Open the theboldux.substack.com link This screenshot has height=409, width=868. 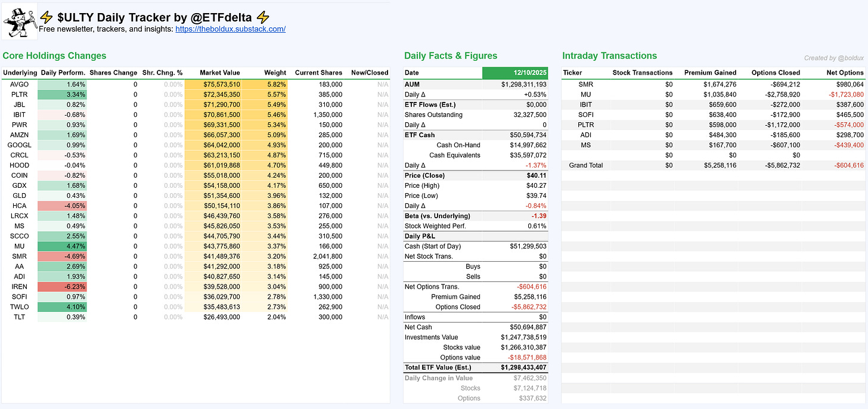[230, 29]
